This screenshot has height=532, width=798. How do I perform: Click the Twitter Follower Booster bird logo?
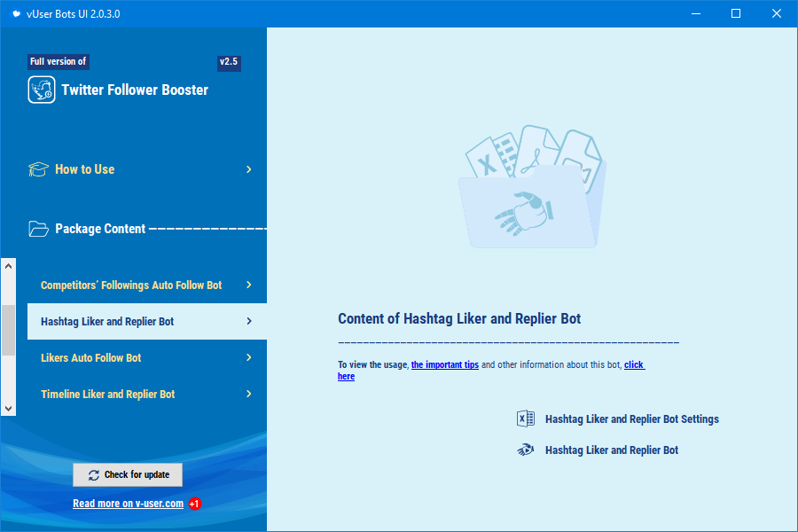coord(42,90)
